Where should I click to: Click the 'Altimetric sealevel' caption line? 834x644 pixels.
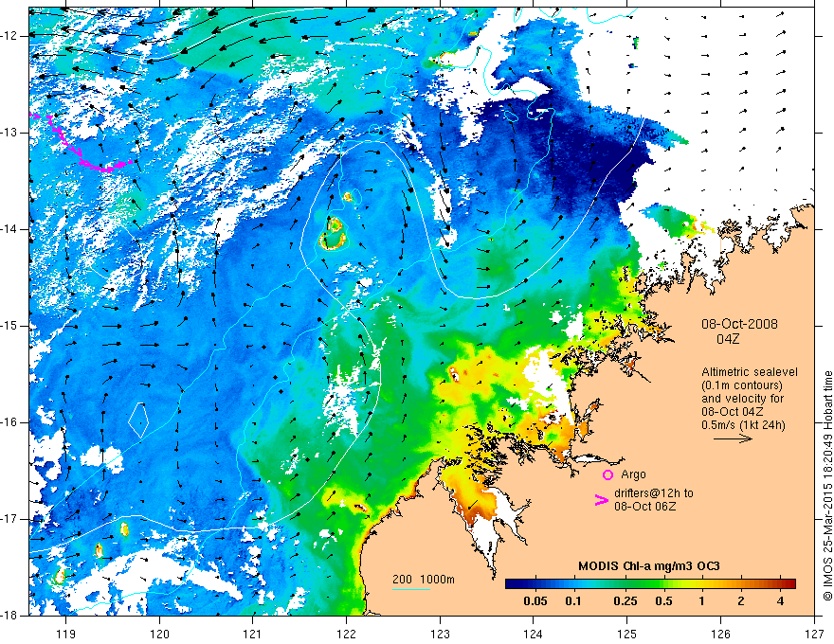[750, 372]
